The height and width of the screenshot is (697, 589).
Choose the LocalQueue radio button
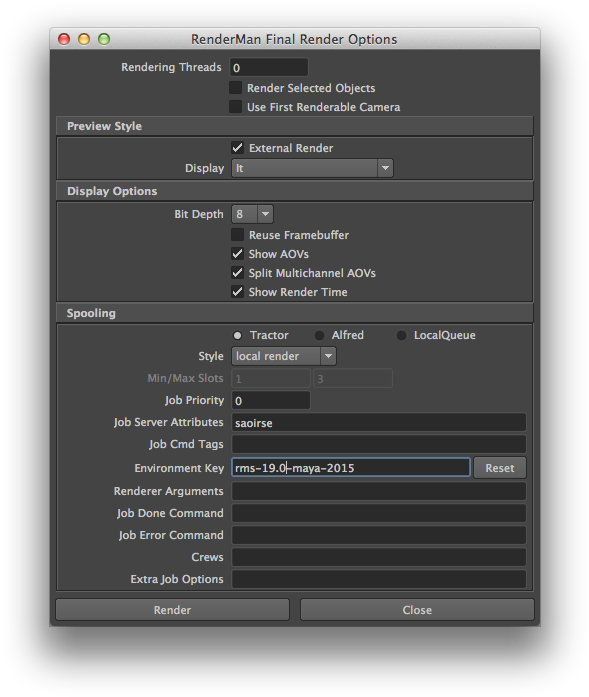[x=401, y=335]
